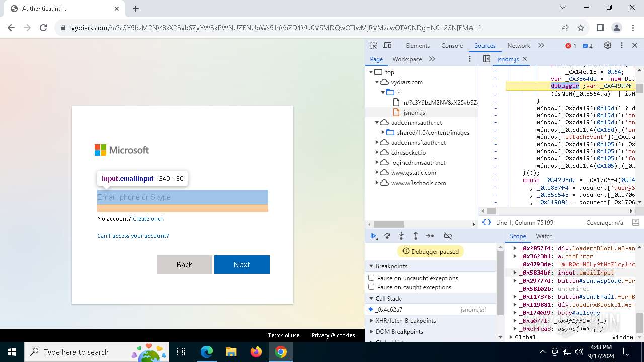Toggle the navigator sidebar icon
Image resolution: width=644 pixels, height=362 pixels.
[487, 59]
